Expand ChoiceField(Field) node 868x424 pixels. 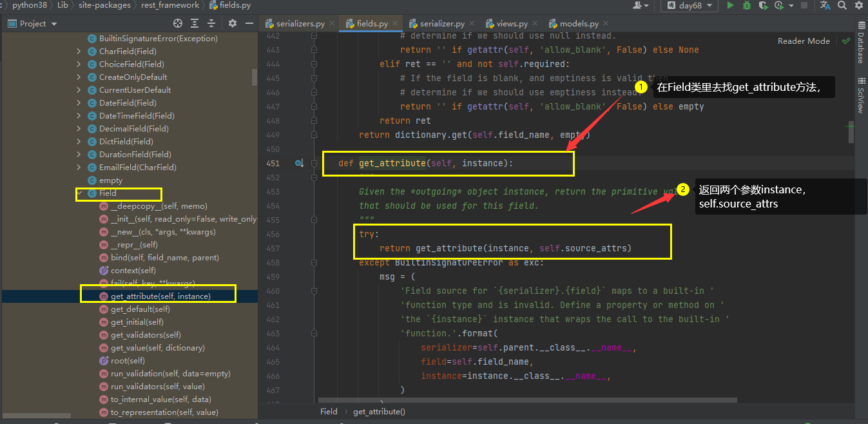[79, 64]
